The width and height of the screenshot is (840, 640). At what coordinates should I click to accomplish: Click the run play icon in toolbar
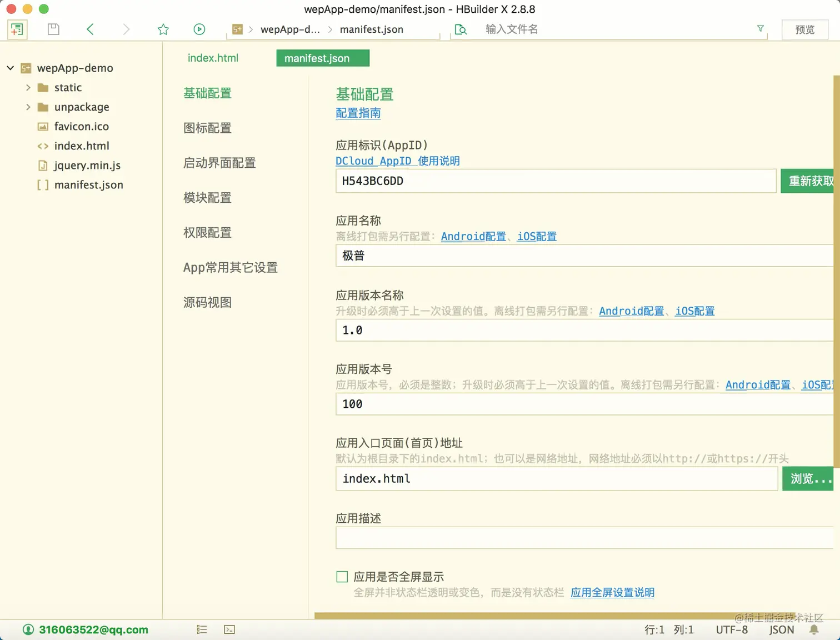tap(199, 29)
